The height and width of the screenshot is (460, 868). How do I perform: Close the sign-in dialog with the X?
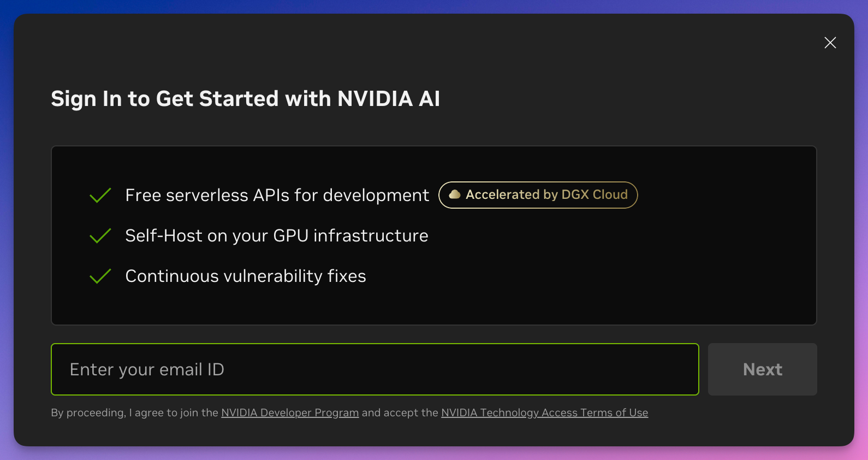(830, 43)
